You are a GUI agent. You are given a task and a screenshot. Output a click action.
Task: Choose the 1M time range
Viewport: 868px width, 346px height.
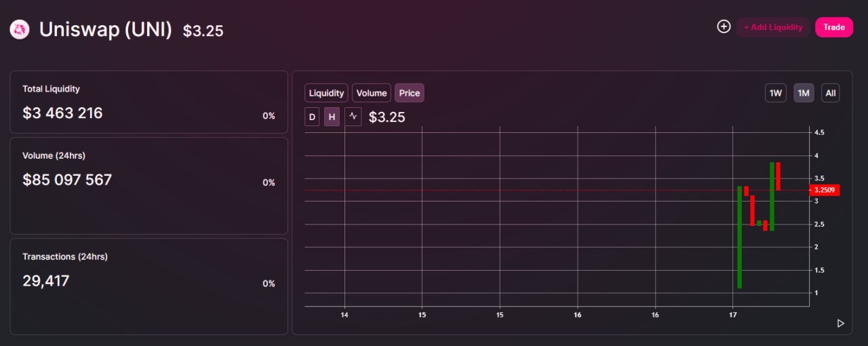click(804, 93)
